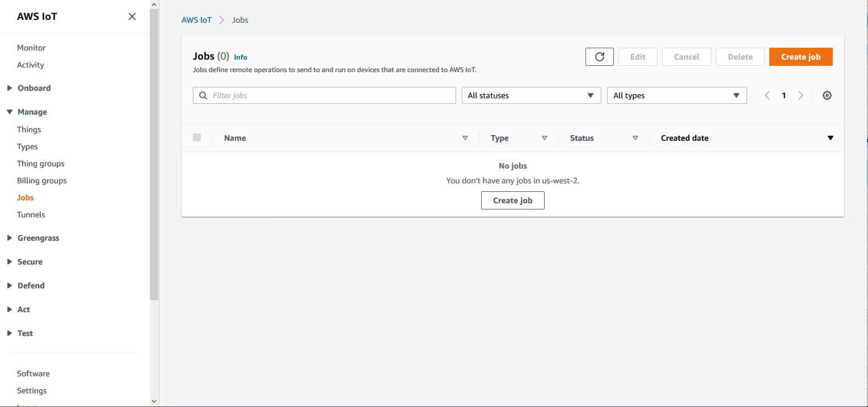Open the Info link beside Jobs
Screen dimensions: 868x407
click(x=241, y=57)
